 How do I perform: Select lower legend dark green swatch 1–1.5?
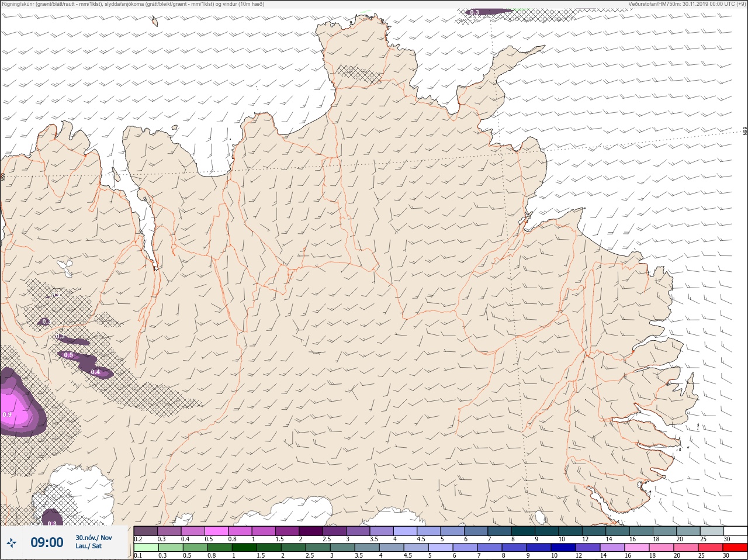(244, 548)
